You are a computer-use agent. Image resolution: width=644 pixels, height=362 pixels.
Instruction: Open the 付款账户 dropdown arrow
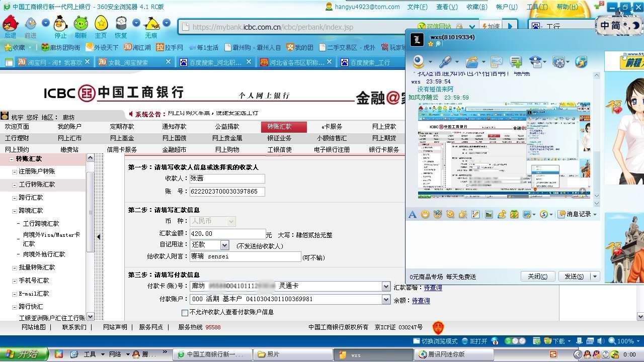point(386,299)
